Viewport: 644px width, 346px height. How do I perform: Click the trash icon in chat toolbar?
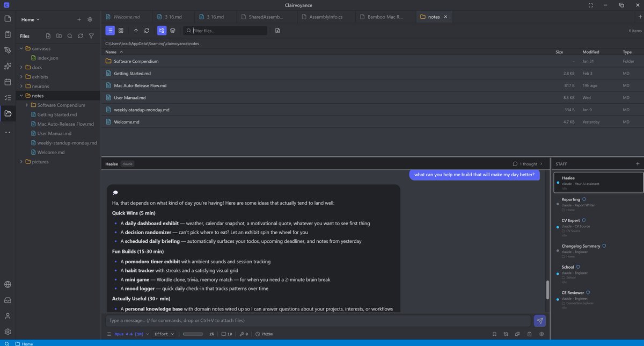(530, 334)
